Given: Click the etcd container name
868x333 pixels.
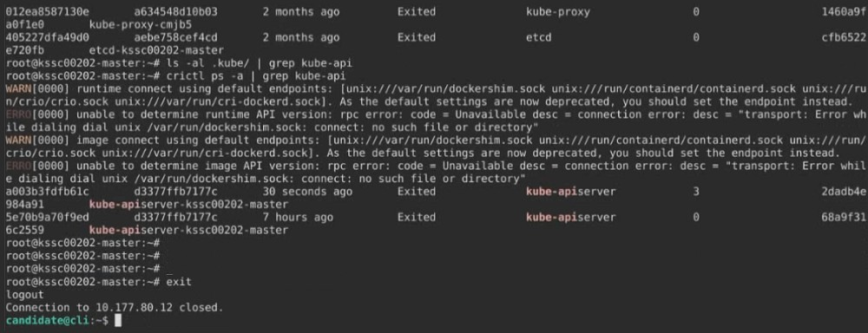Looking at the screenshot, I should coord(539,37).
